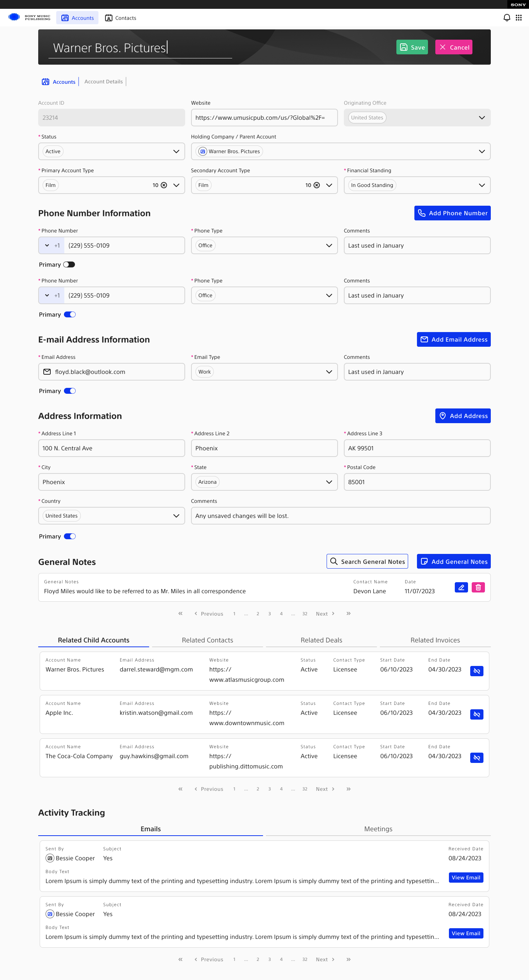This screenshot has width=529, height=980.
Task: Open second Phone Type dropdown
Action: (264, 295)
